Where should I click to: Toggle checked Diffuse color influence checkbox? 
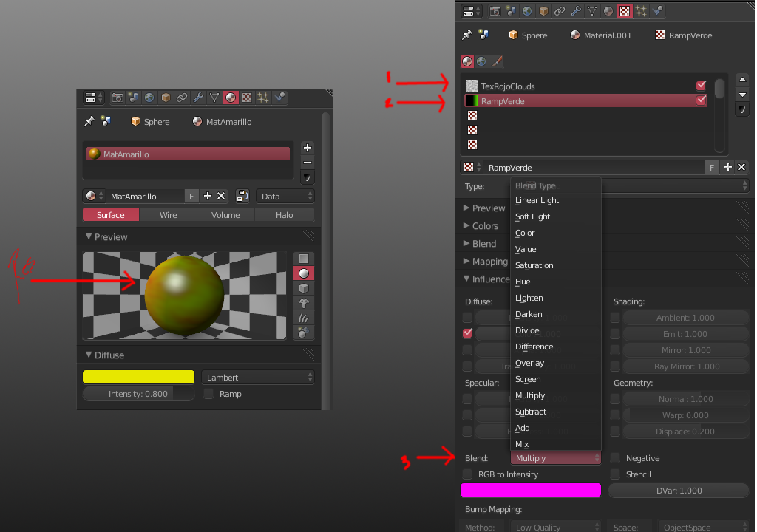point(467,333)
